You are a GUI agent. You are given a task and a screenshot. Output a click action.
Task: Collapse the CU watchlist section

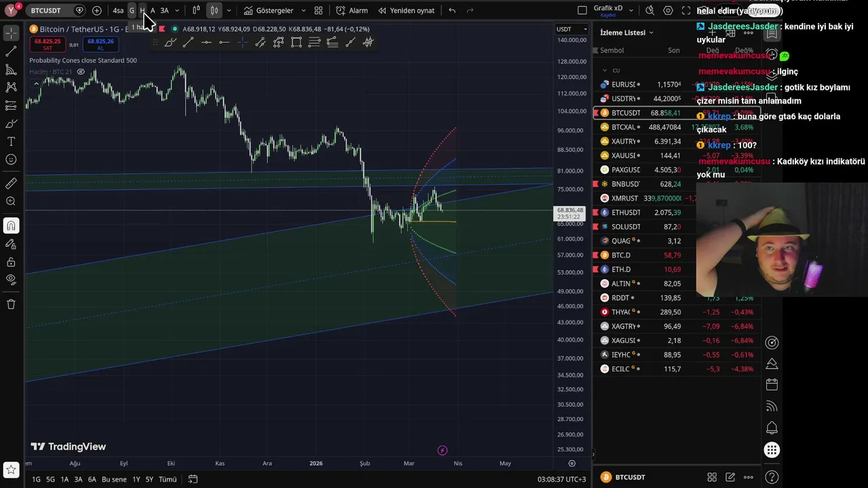(x=605, y=70)
